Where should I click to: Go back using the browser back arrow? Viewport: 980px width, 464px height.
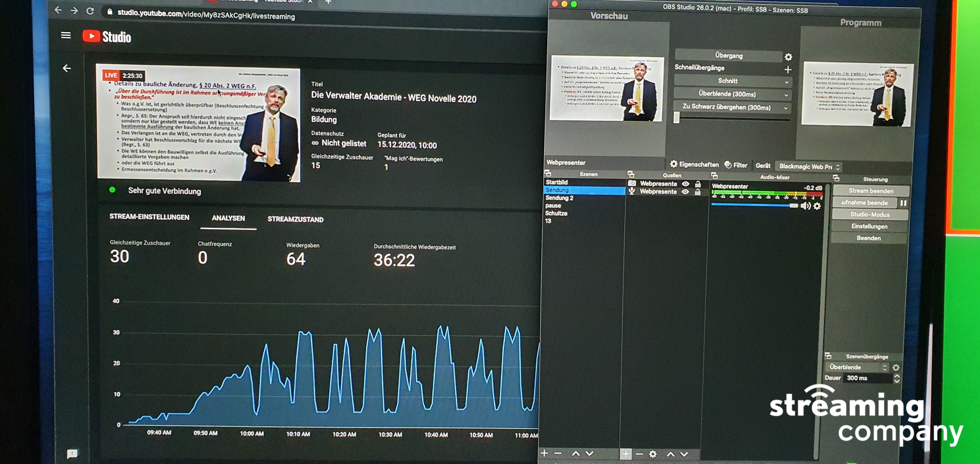[58, 10]
